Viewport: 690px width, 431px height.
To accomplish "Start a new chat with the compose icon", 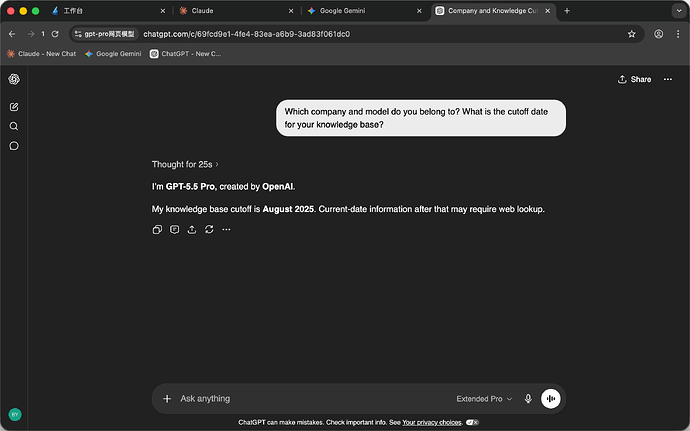I will (x=14, y=107).
